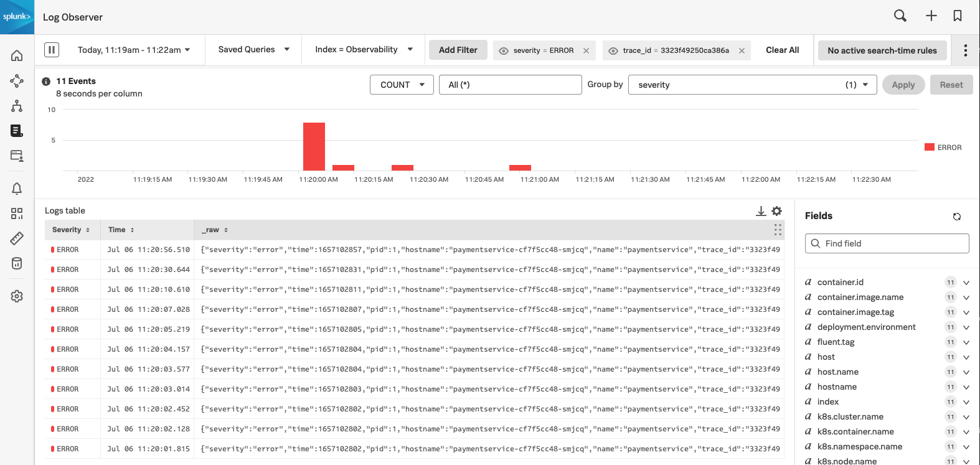Click the Splunk logo
The height and width of the screenshot is (465, 980).
point(17,17)
